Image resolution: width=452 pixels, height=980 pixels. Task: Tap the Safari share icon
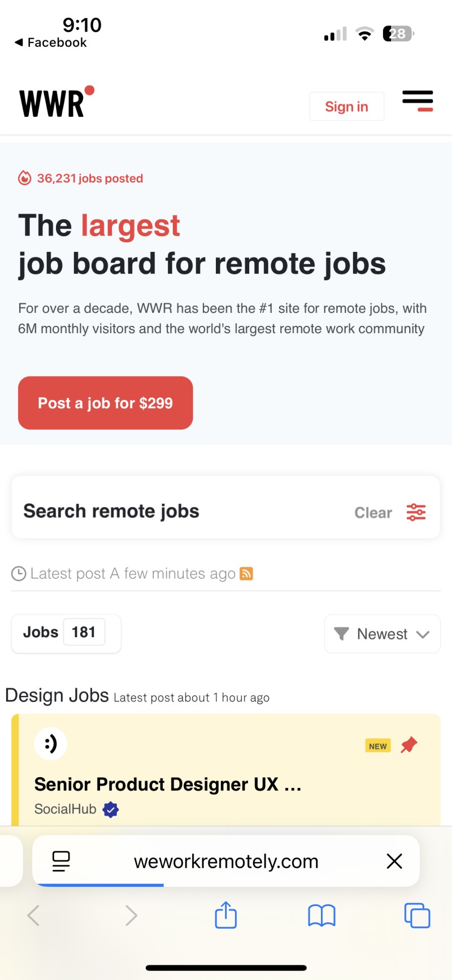(225, 915)
